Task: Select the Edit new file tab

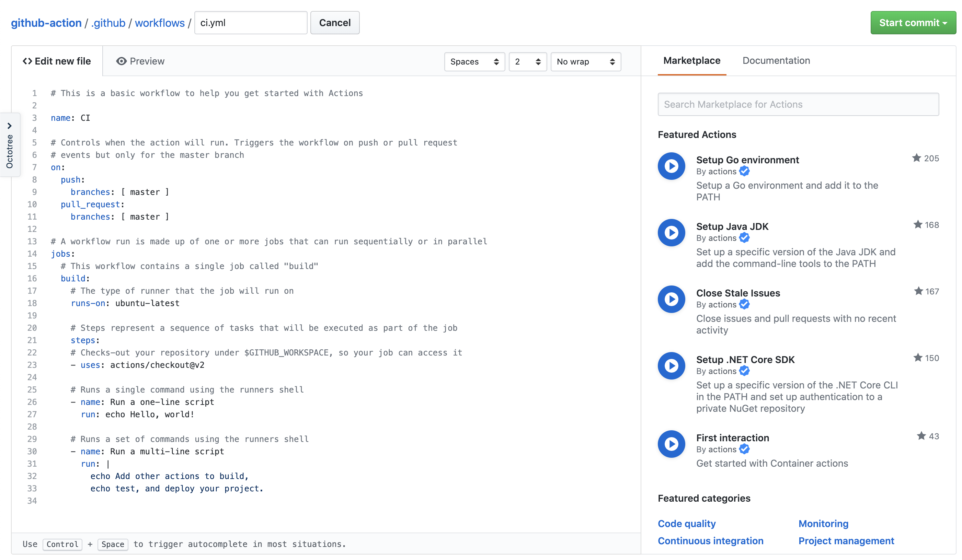Action: coord(57,61)
